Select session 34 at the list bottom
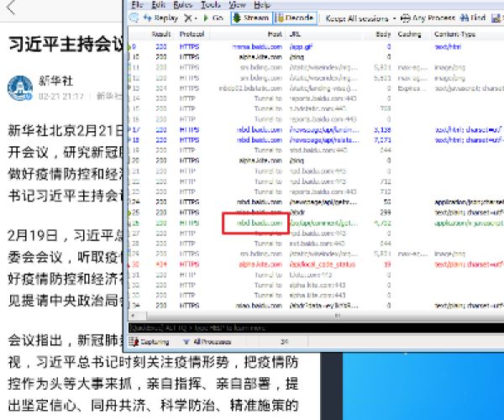 click(x=316, y=305)
